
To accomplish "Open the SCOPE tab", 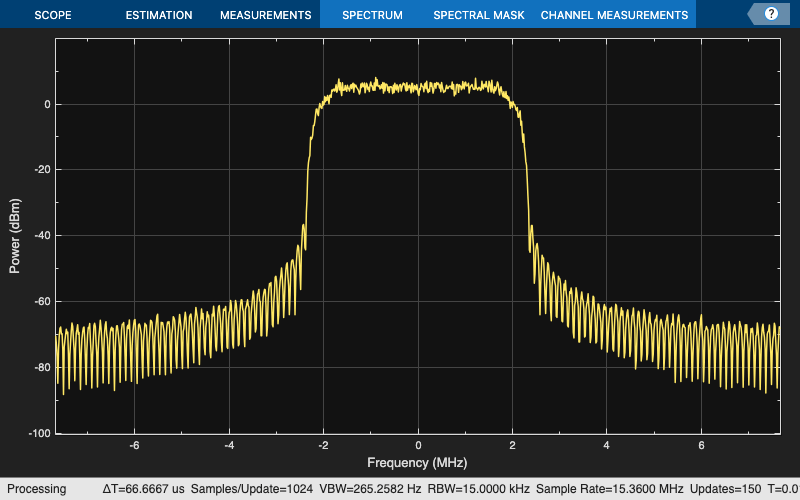I will [x=53, y=15].
